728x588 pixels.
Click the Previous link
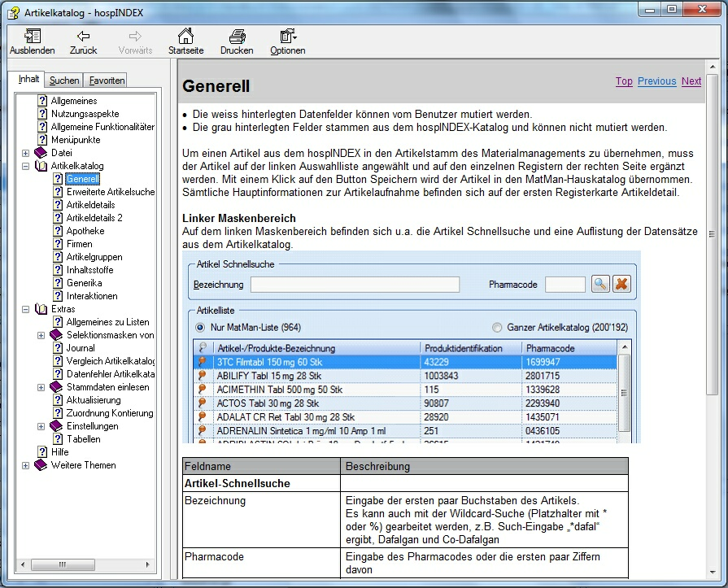656,81
